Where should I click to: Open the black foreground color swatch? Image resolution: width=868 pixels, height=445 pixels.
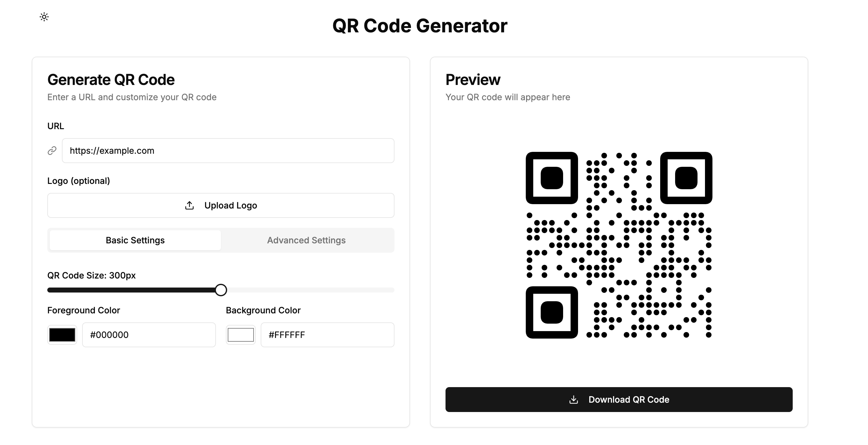click(62, 335)
